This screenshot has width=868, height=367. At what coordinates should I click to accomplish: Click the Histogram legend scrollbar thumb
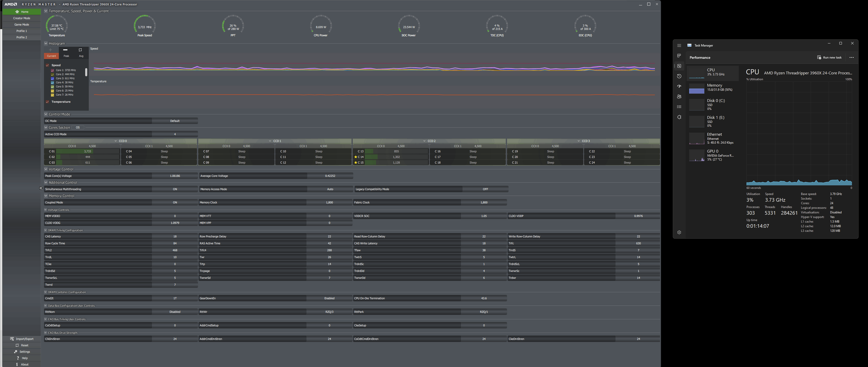pos(86,72)
